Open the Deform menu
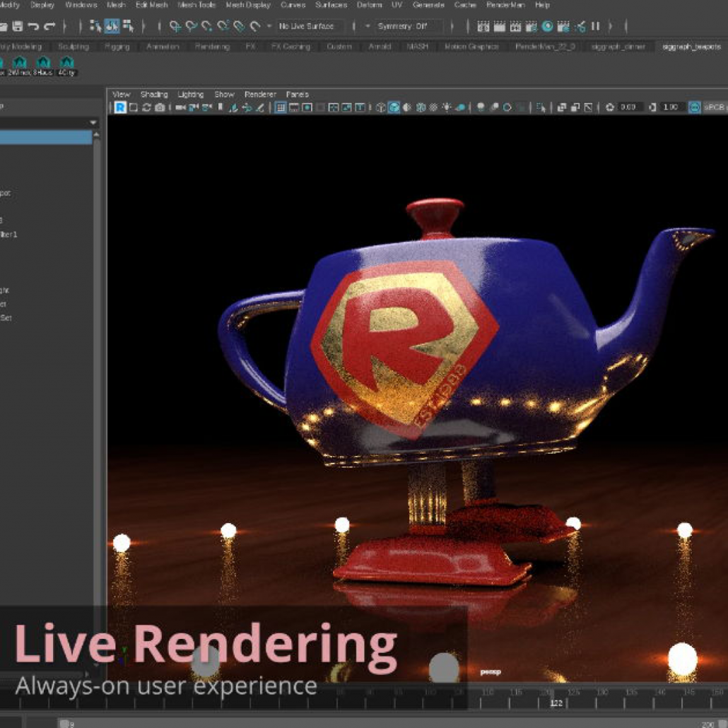728x728 pixels. point(369,5)
